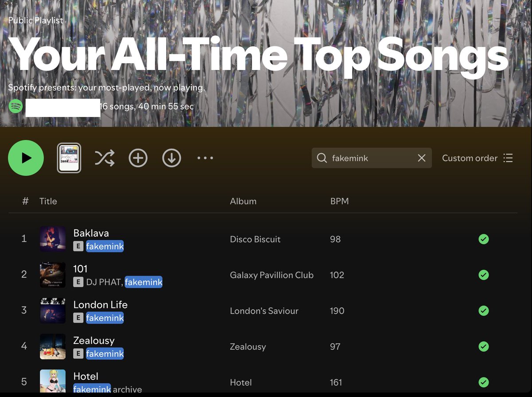Open Hotel album art thumbnail
The image size is (532, 397).
[x=53, y=381]
